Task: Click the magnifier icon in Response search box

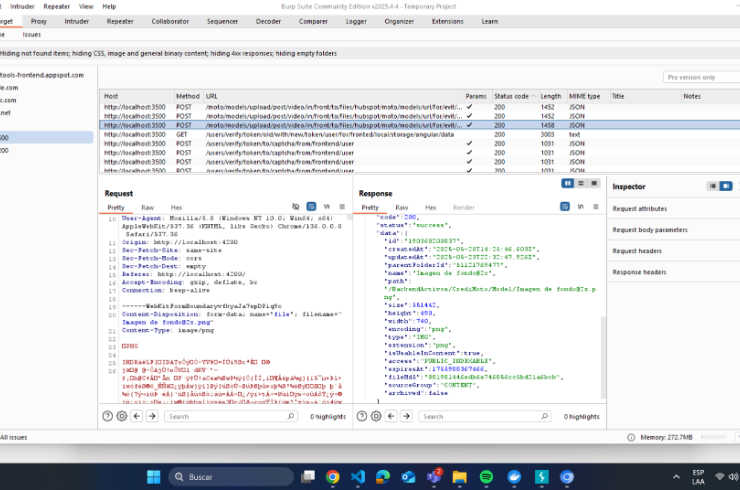Action: pos(545,416)
